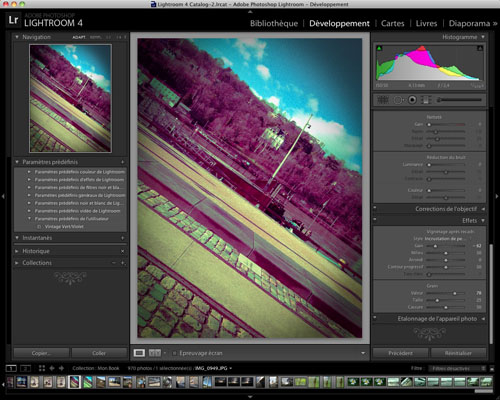Screen dimensions: 500x400
Task: Expand the Collections panel
Action: pos(17,263)
